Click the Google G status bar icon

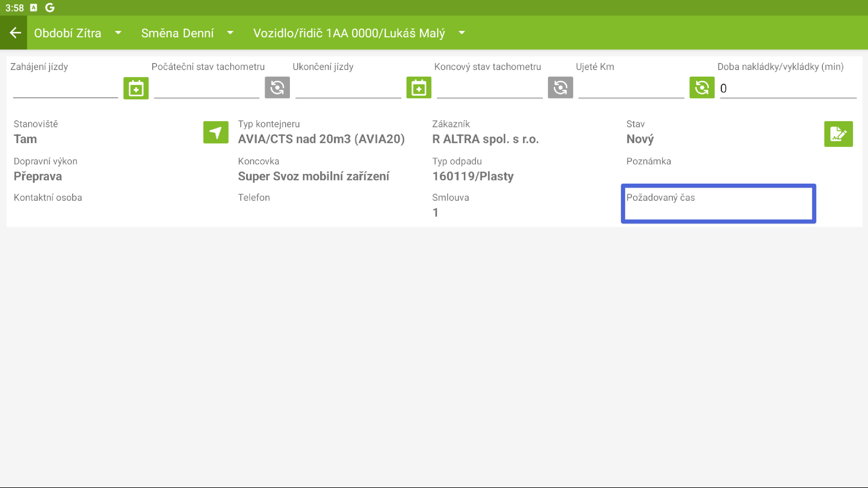click(50, 7)
